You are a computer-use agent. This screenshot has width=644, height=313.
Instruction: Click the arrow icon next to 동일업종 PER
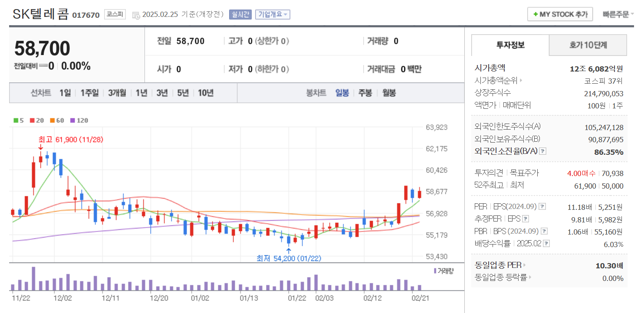click(x=525, y=266)
